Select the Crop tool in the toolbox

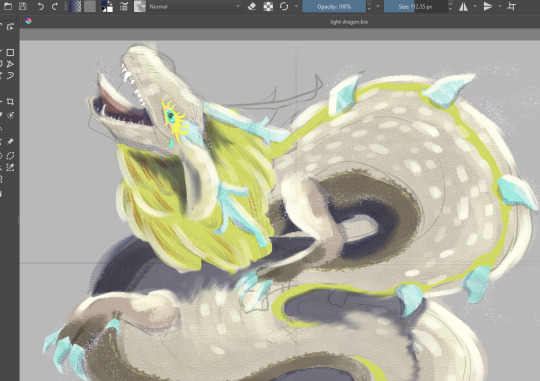click(x=10, y=102)
